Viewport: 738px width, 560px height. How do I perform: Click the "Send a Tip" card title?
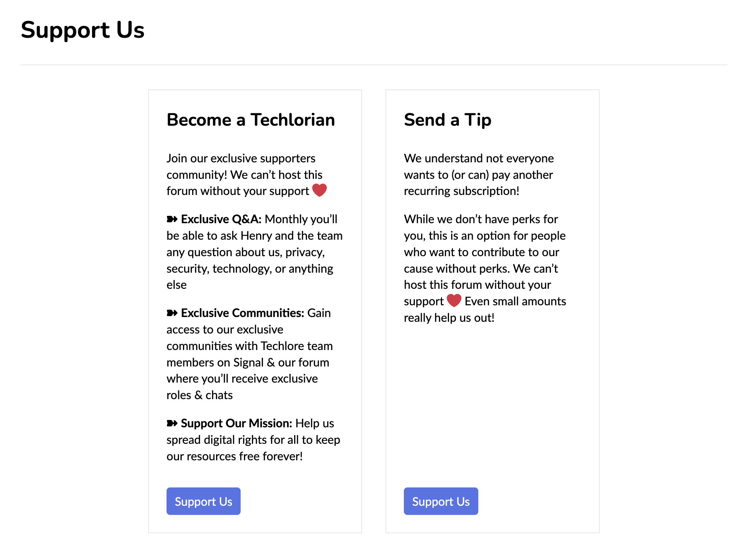pos(447,120)
